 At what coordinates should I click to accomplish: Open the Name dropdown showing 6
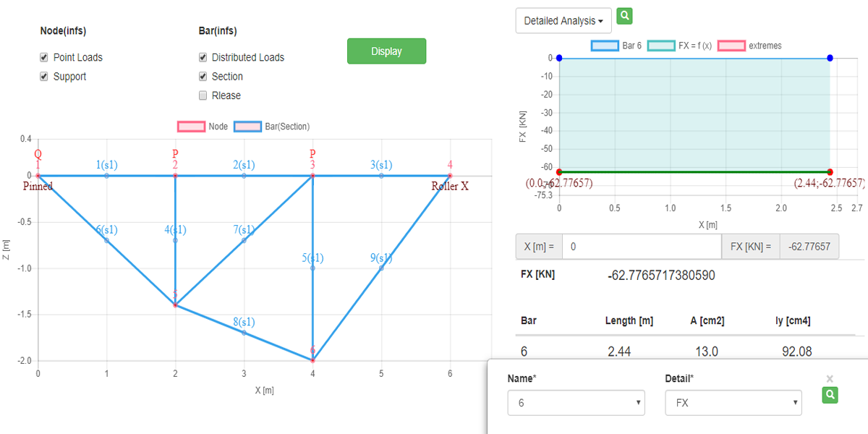576,403
